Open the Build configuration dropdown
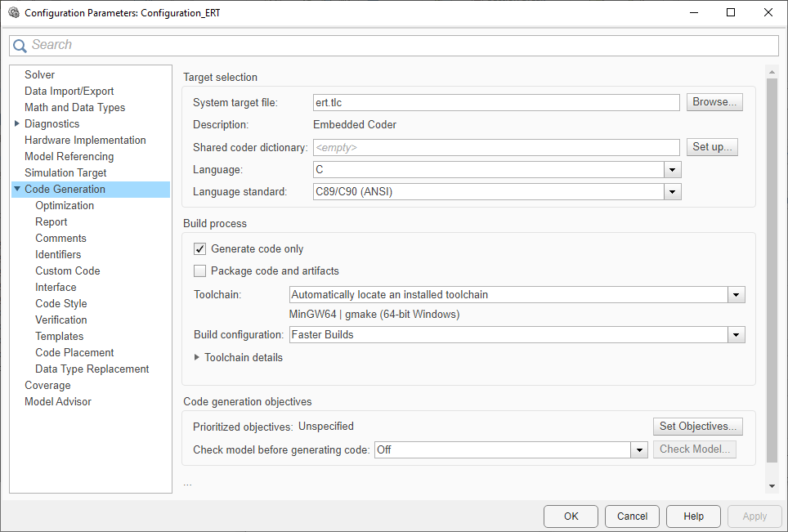788x532 pixels. pyautogui.click(x=737, y=334)
